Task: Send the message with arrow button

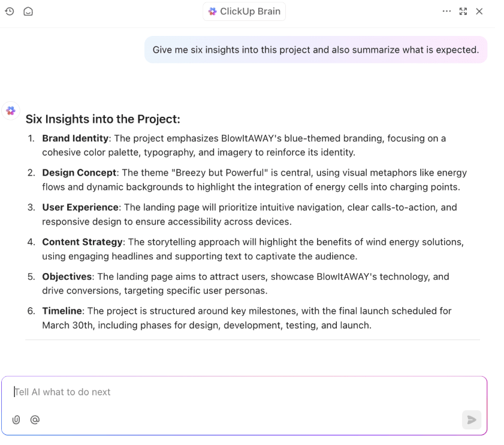Action: point(472,420)
